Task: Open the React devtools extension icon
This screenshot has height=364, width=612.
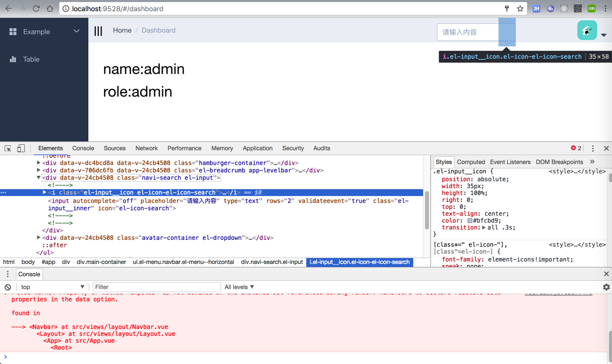Action: tap(564, 8)
